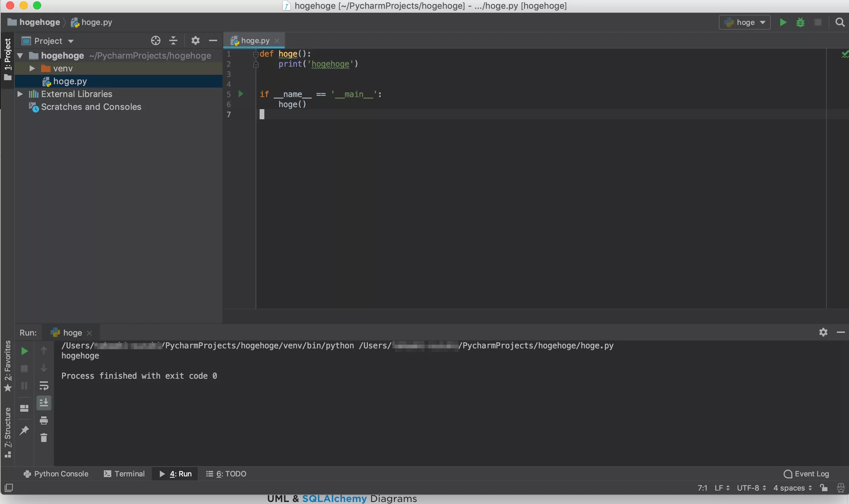The image size is (849, 504).
Task: Click the trash icon to clear output
Action: [x=44, y=438]
